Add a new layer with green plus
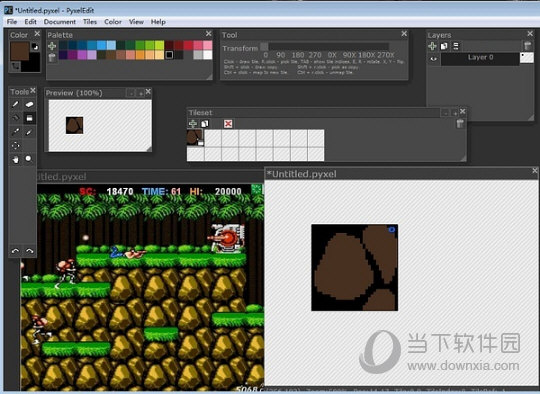The height and width of the screenshot is (394, 540). coord(433,46)
